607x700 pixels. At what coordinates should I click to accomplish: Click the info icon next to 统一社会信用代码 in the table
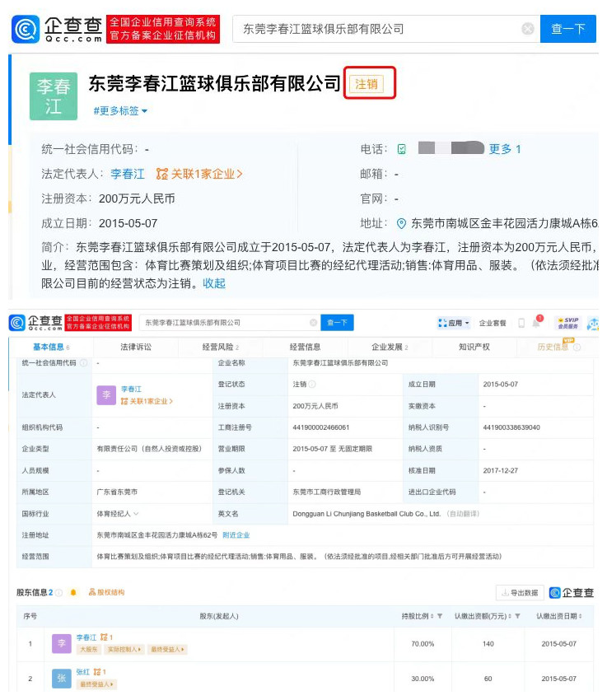click(x=83, y=363)
